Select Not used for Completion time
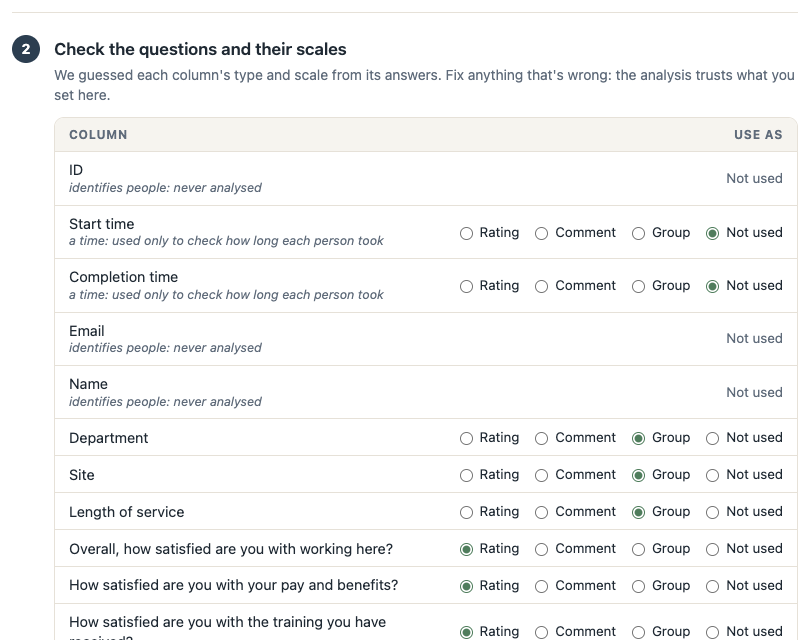 (712, 287)
